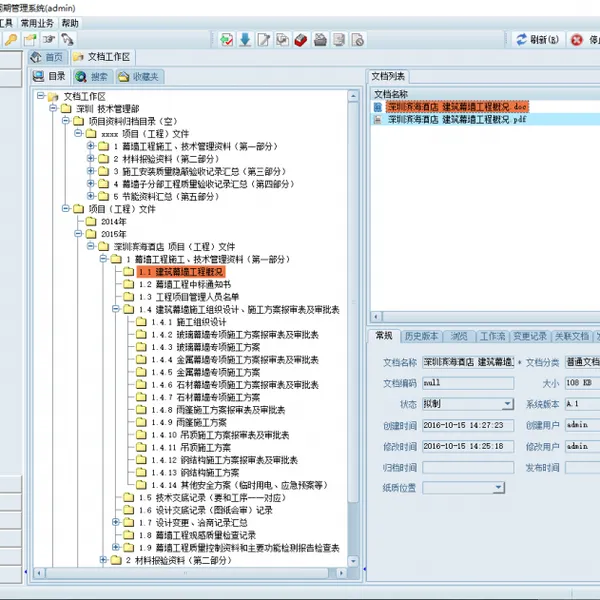Click the document with blocked sign icon
Image resolution: width=600 pixels, height=600 pixels.
(x=358, y=40)
